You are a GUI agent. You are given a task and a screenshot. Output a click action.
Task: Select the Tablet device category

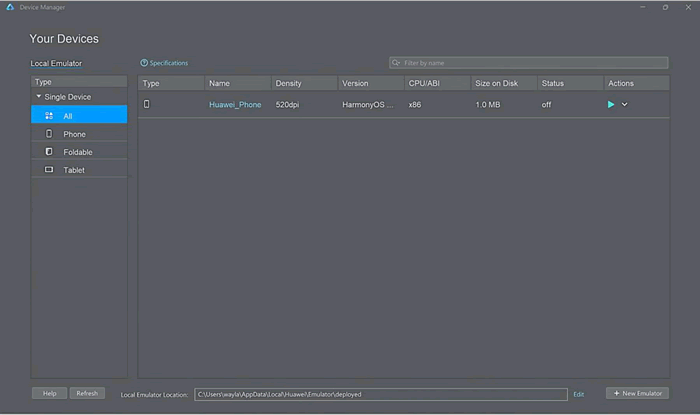(79, 170)
